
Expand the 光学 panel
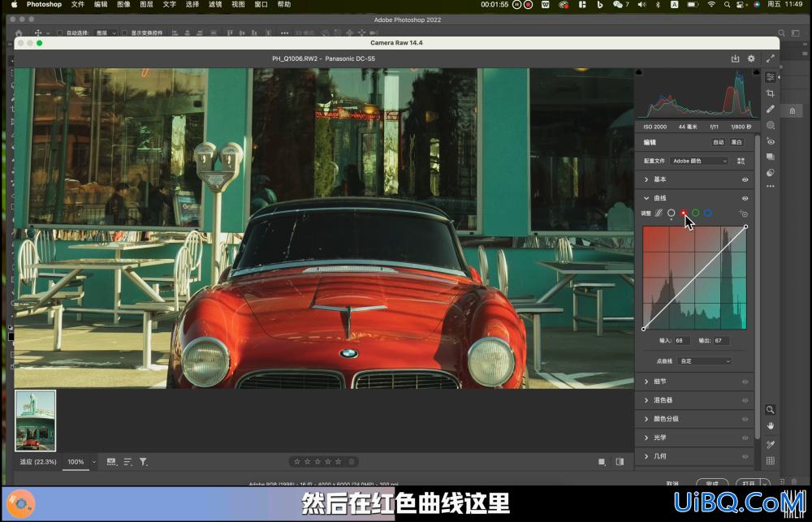(646, 438)
